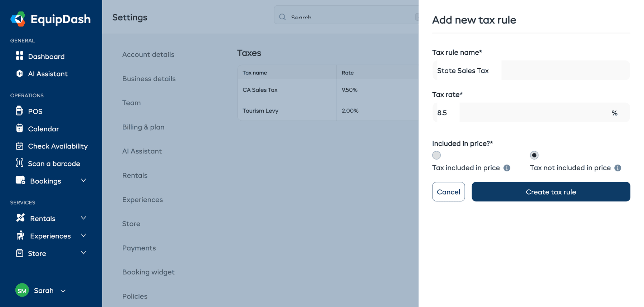Open Rentals settings section

(x=135, y=175)
